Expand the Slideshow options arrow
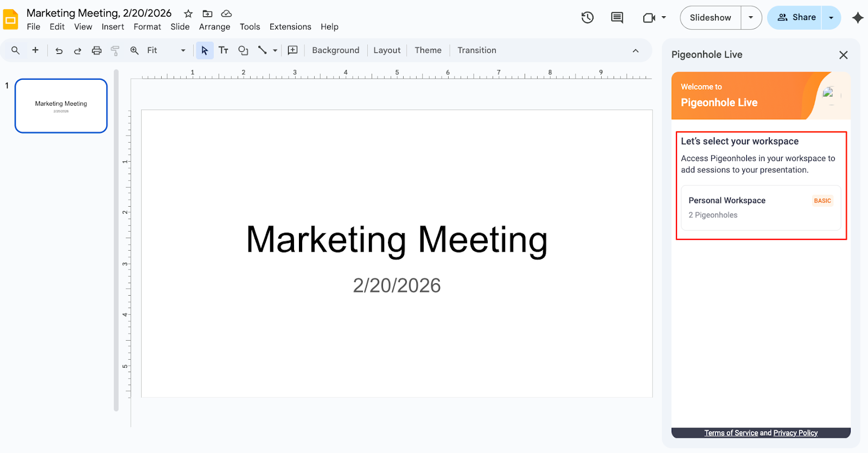 pos(751,17)
